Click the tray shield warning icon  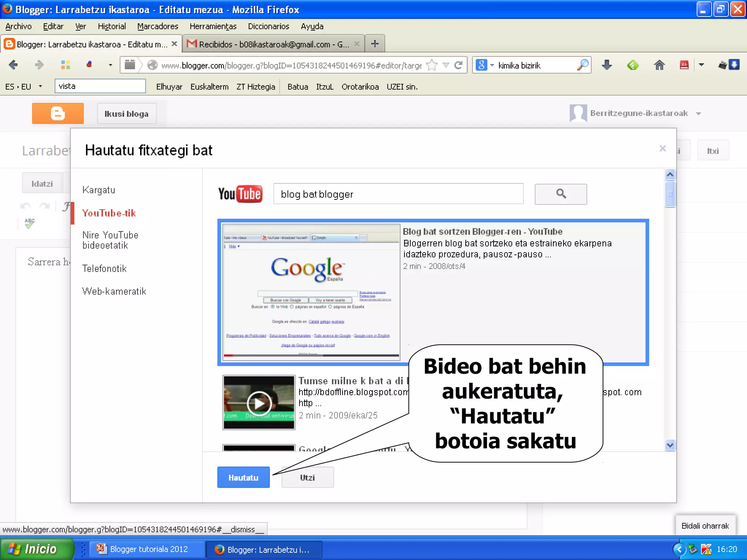pyautogui.click(x=707, y=549)
